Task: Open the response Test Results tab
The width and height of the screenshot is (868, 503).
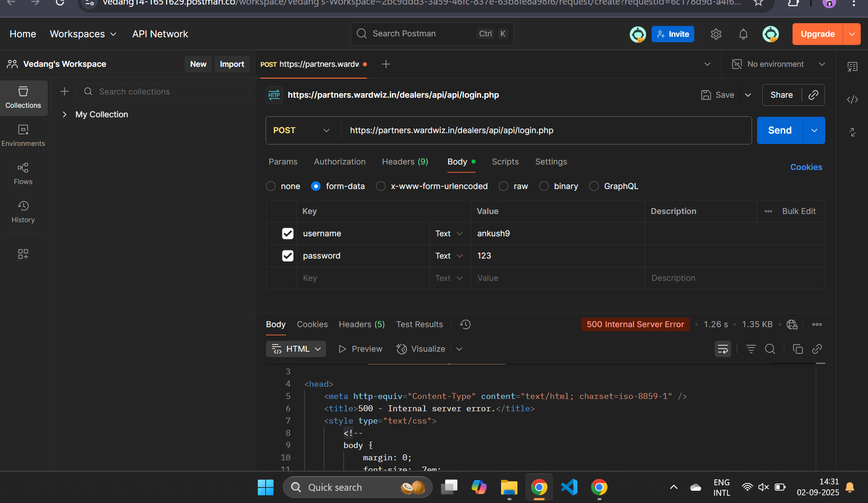Action: pos(419,324)
